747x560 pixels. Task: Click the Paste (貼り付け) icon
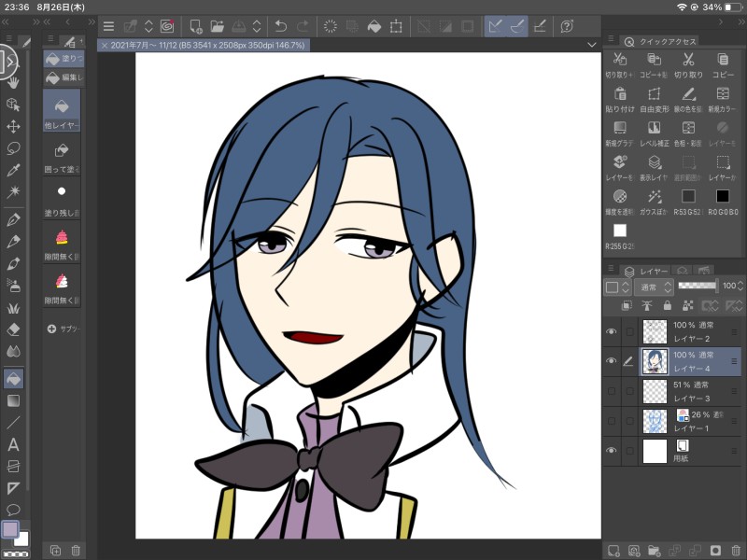[619, 94]
